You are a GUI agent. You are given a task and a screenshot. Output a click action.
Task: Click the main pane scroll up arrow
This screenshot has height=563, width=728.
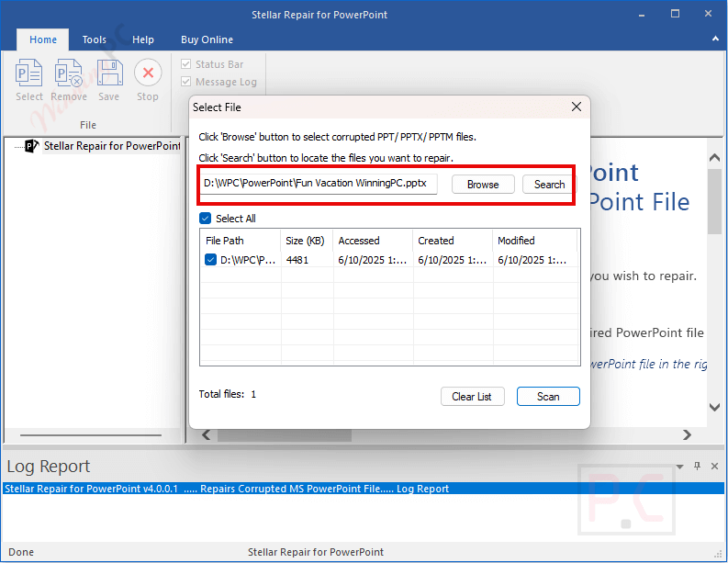[714, 158]
